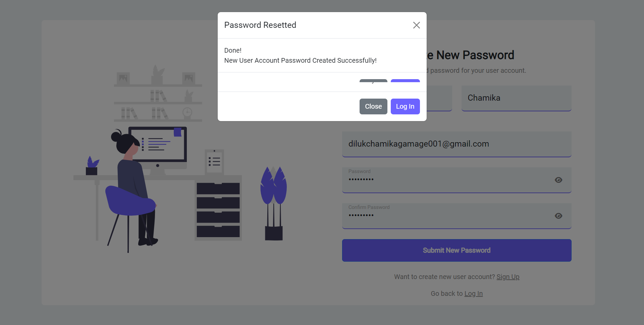Screen dimensions: 644x325
Task: Click the clipboard checklist atop the cabinet
Action: point(214,162)
